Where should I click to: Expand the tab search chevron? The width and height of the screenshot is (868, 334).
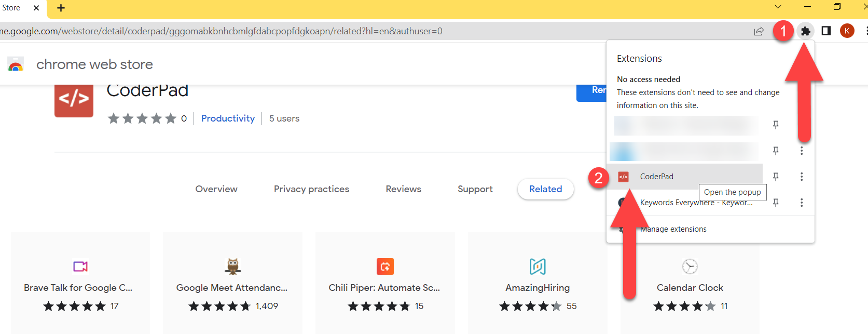pyautogui.click(x=778, y=7)
